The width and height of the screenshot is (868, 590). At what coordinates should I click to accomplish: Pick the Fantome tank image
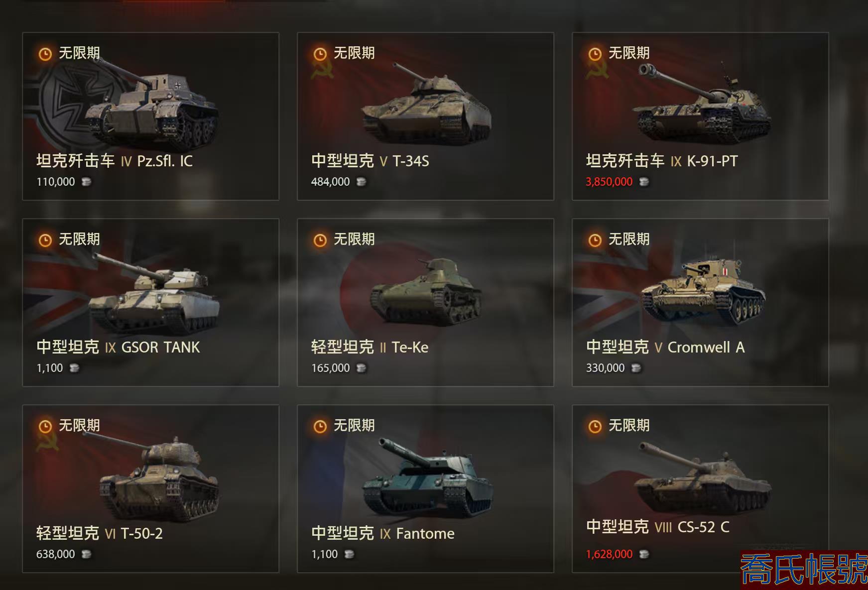[x=427, y=479]
